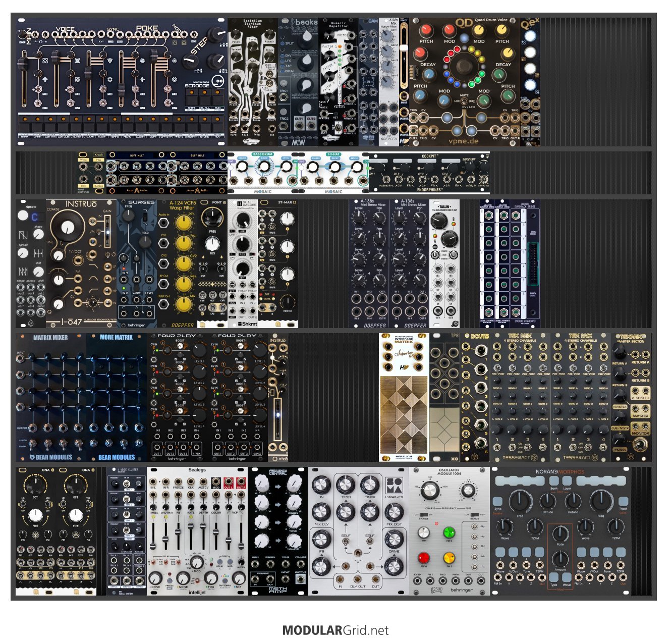Click the Tallin VC amp module
Screen dimensions: 672x641
click(x=444, y=263)
